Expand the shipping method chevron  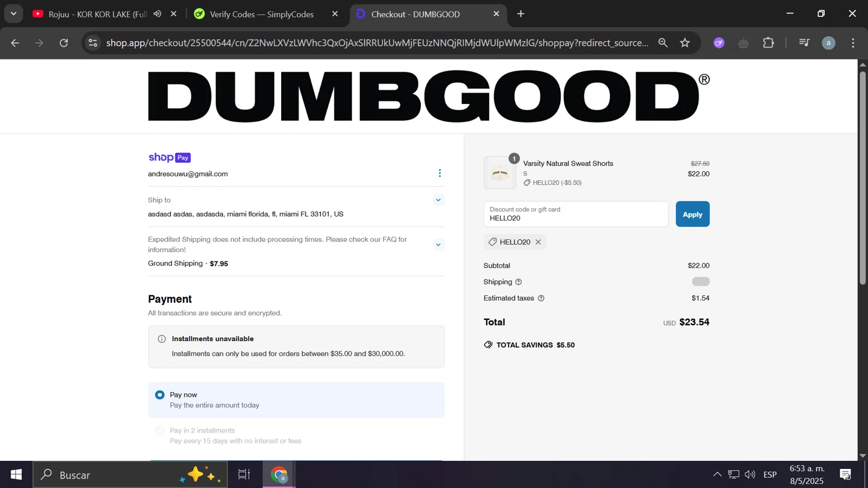[438, 245]
